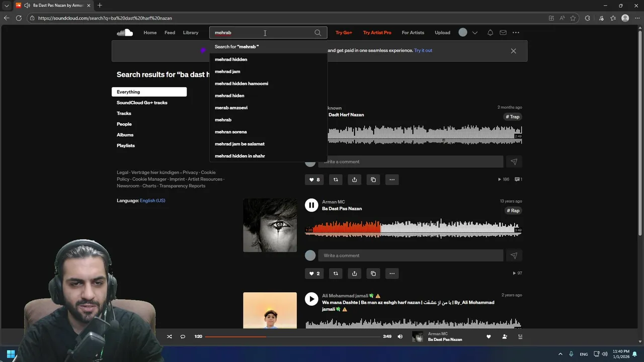Filter results by People
Image resolution: width=644 pixels, height=362 pixels.
point(124,124)
